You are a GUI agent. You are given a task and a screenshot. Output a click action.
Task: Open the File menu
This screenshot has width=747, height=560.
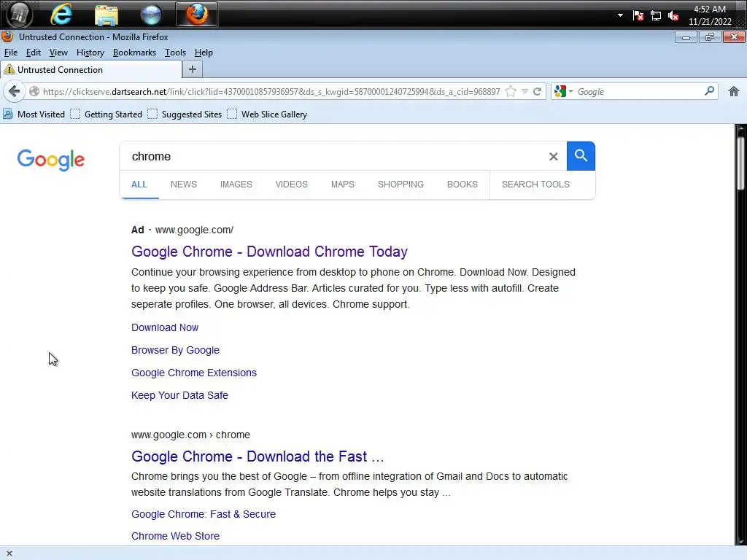[10, 52]
